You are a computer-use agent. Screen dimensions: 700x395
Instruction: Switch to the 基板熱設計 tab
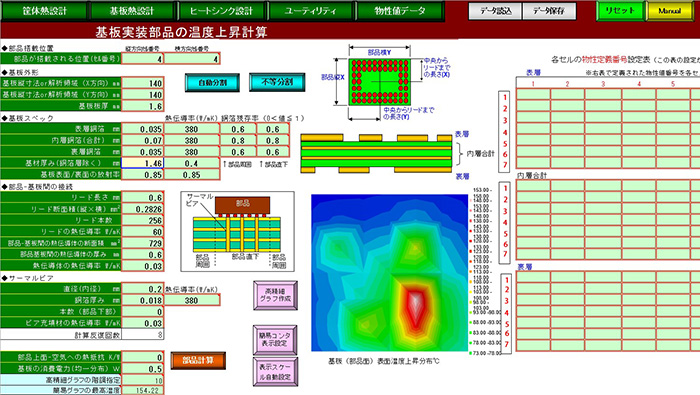tap(132, 11)
